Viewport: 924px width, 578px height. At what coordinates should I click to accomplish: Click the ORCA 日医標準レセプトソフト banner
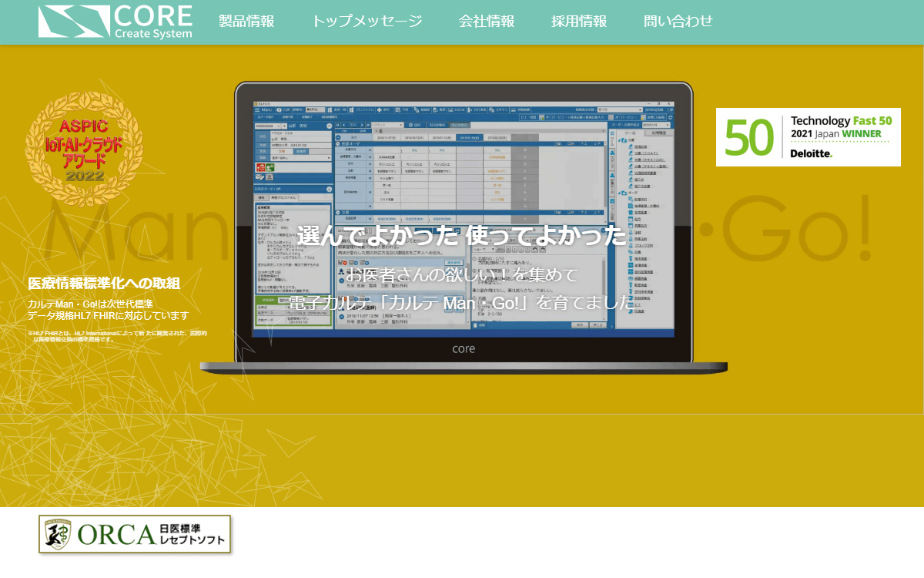(x=135, y=534)
